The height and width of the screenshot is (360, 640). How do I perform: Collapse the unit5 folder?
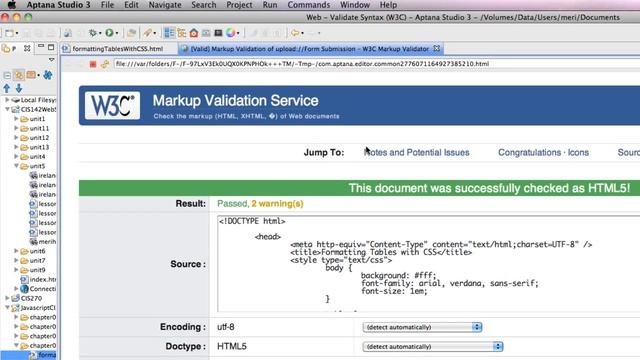point(16,166)
